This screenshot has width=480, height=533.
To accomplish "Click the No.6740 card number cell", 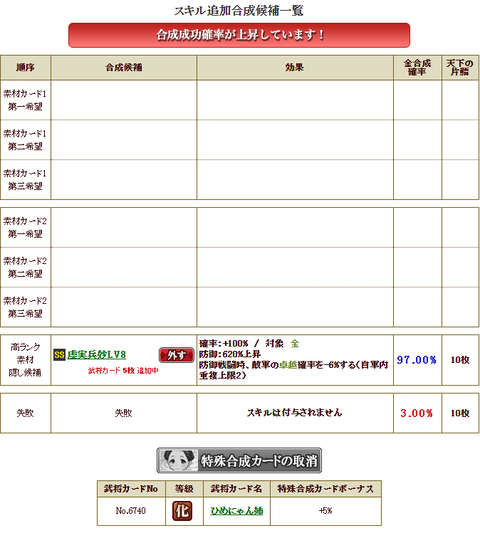I will (x=131, y=511).
